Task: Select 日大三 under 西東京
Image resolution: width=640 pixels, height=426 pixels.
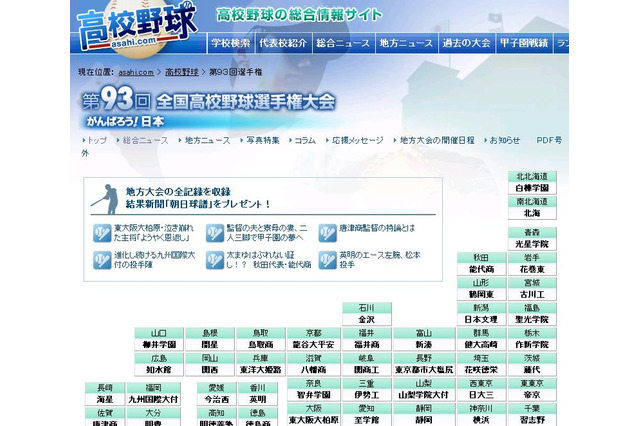Action: (x=481, y=395)
